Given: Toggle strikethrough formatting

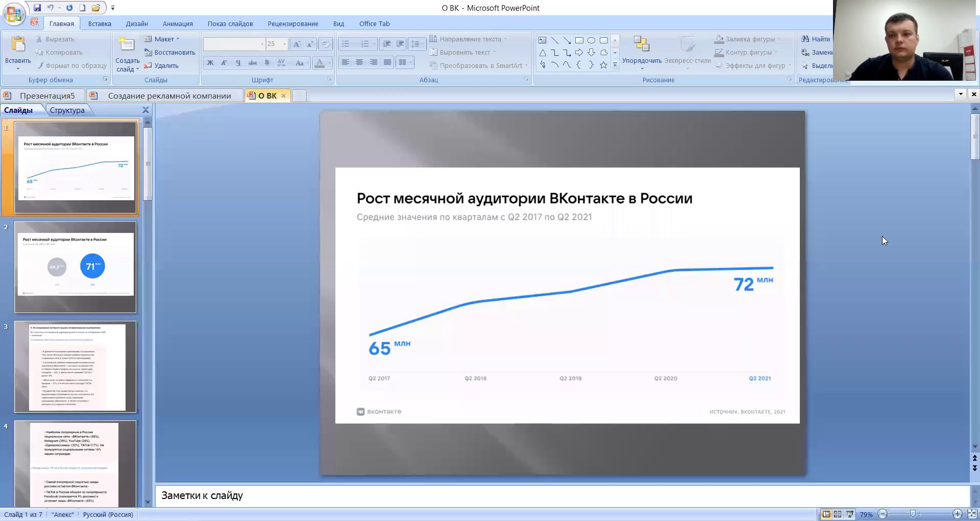Looking at the screenshot, I should click(x=252, y=63).
